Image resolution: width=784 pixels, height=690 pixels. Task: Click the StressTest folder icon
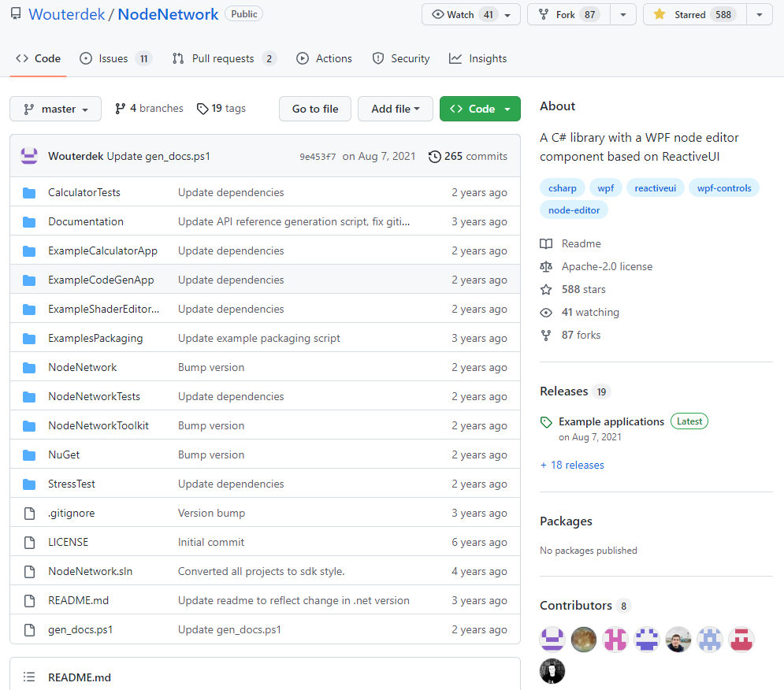[x=29, y=484]
